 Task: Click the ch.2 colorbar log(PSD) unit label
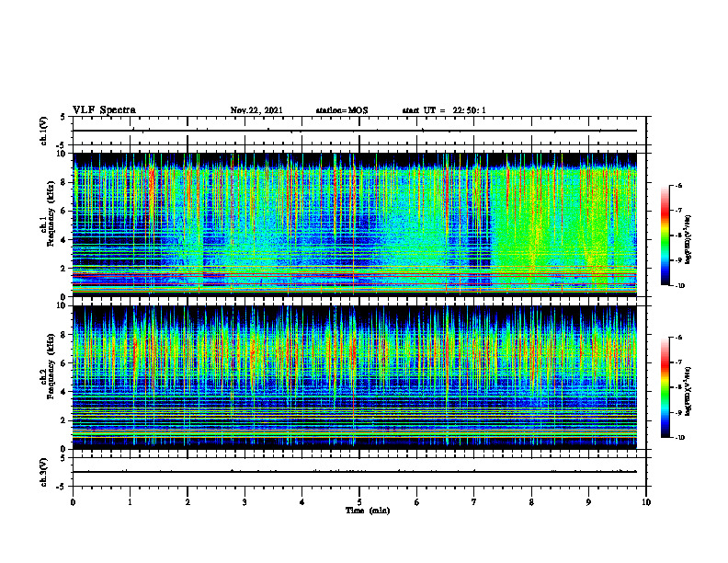(x=689, y=391)
